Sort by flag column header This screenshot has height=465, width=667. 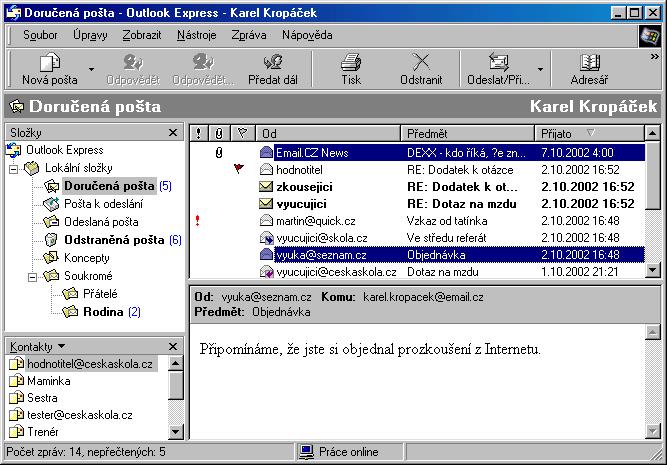tap(242, 134)
